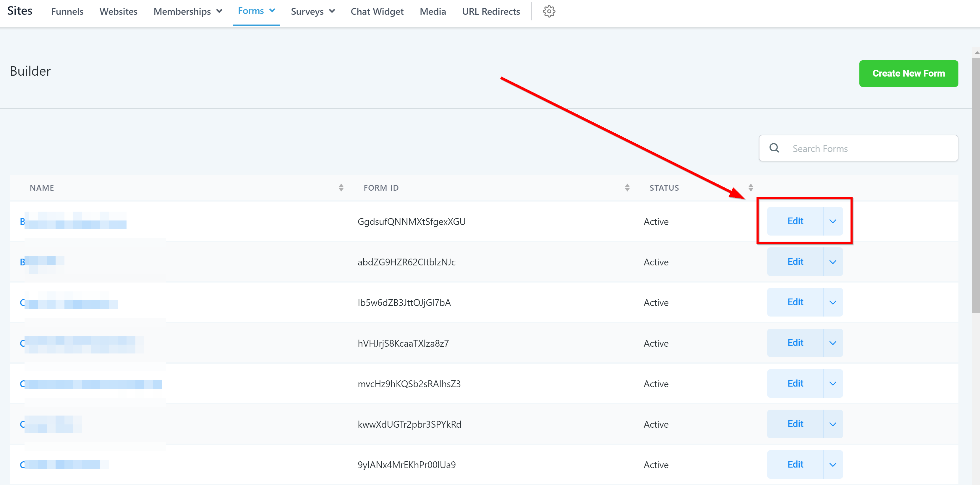980x485 pixels.
Task: Open dropdown arrow for form abdZG9HZR62CItblzNJc
Action: coord(832,262)
